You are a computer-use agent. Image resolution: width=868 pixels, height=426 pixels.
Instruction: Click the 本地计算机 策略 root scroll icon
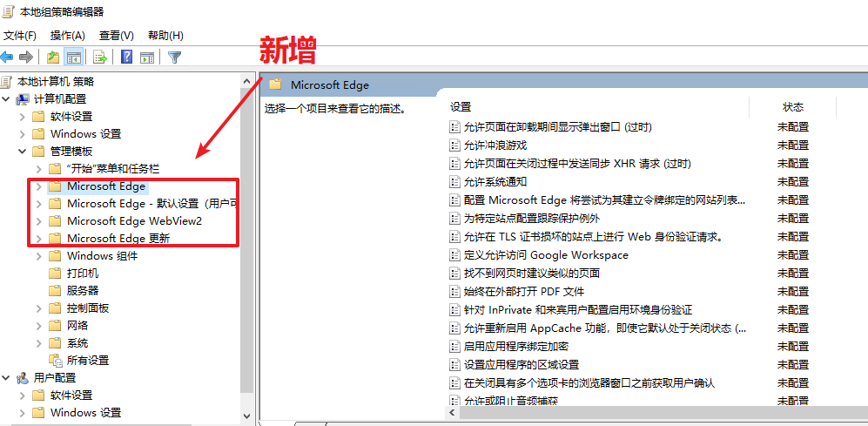pyautogui.click(x=6, y=82)
